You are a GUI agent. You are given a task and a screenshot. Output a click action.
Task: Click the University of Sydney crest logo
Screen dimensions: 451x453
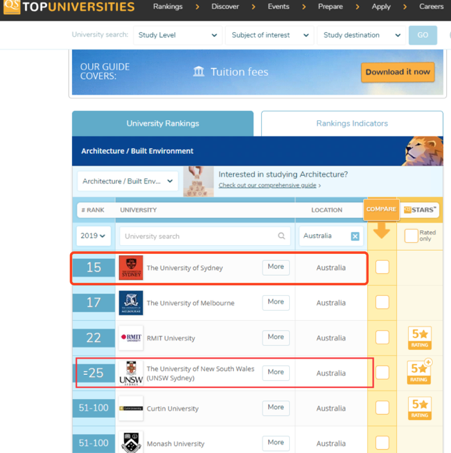click(131, 268)
